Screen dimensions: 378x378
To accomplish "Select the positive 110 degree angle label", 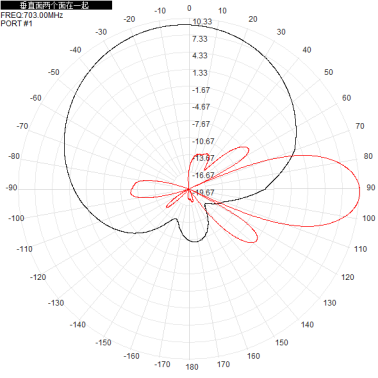I will pyautogui.click(x=360, y=249).
